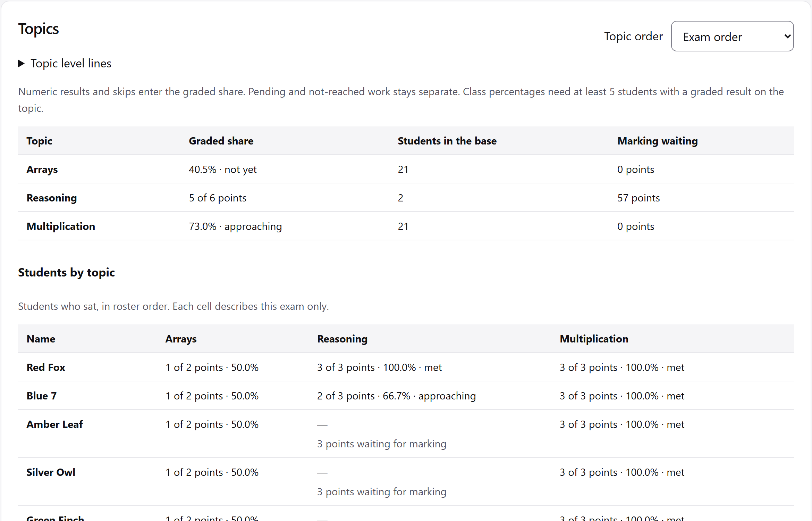Click Silver Owl's points waiting for marking note
Image resolution: width=812 pixels, height=521 pixels.
[x=382, y=492]
